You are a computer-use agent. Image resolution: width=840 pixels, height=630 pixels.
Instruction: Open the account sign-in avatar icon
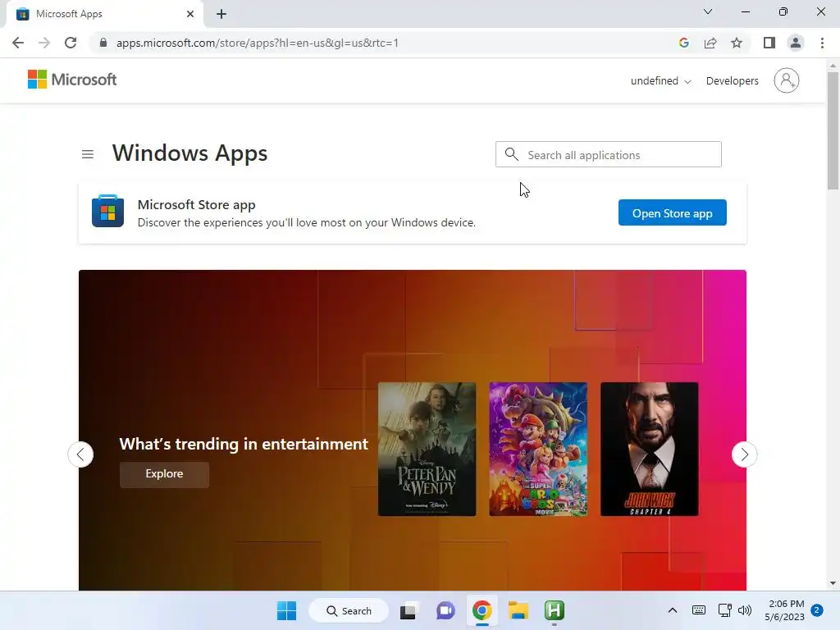786,80
